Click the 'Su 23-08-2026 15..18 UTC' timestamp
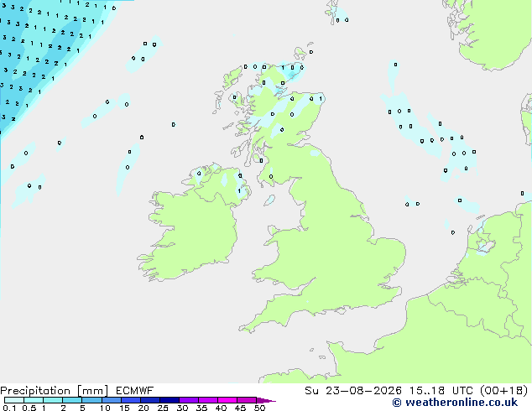 pos(389,391)
